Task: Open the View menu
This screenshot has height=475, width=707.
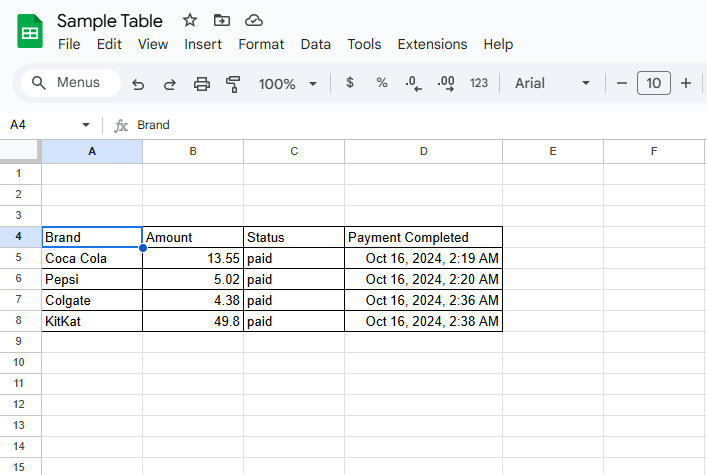Action: 153,44
